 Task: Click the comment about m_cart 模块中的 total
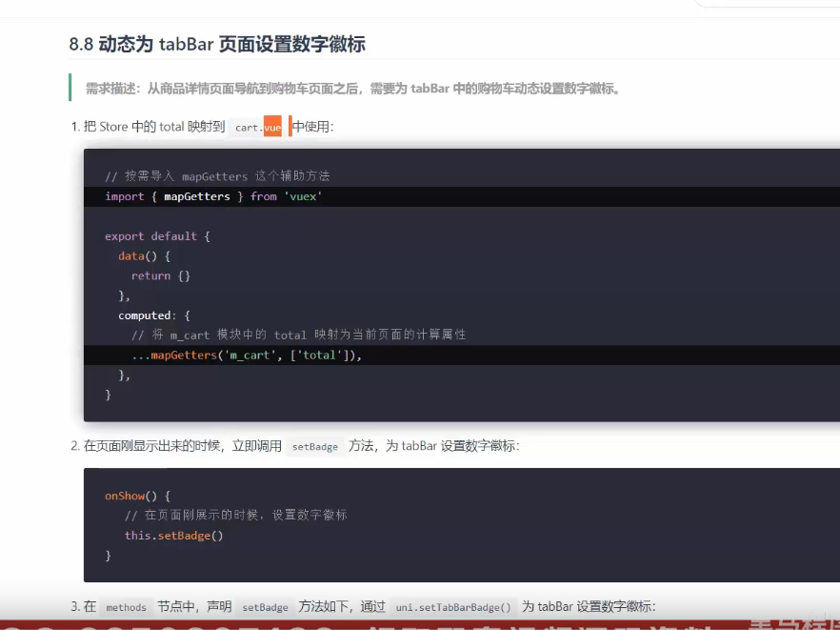pos(298,335)
